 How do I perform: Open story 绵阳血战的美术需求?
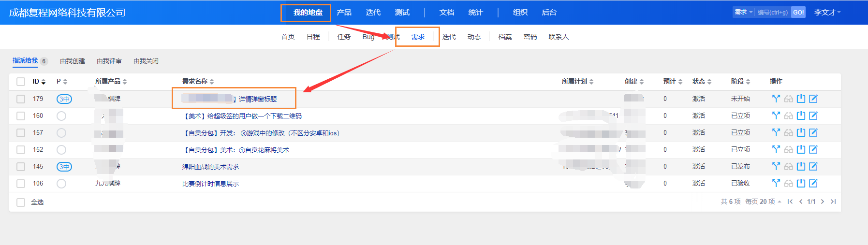pyautogui.click(x=210, y=167)
